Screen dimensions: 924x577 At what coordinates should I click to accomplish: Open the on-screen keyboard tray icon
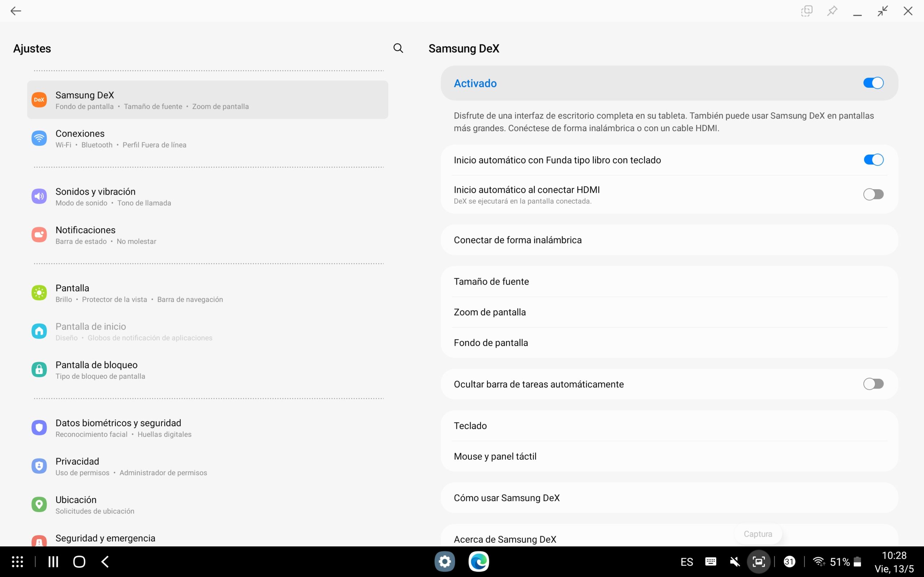(x=710, y=561)
